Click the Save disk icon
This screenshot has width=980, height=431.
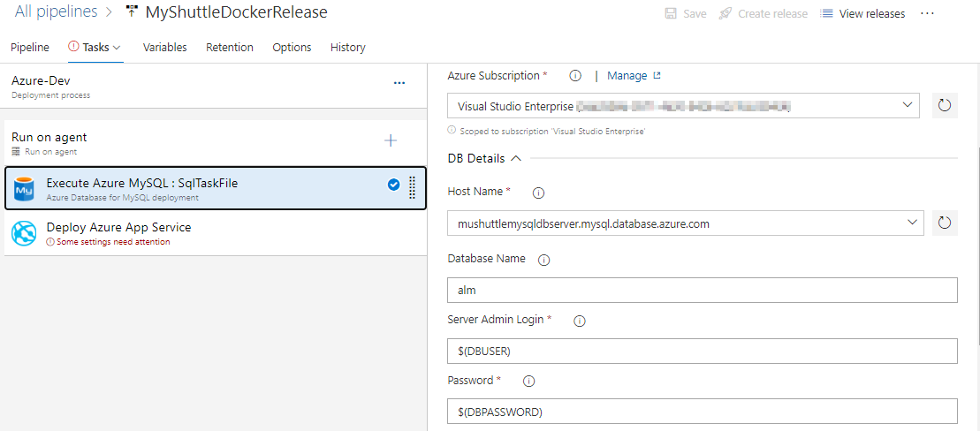[671, 14]
